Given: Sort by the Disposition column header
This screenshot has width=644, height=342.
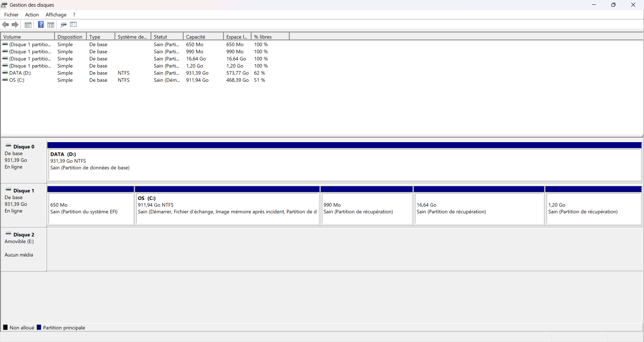Looking at the screenshot, I should point(70,37).
